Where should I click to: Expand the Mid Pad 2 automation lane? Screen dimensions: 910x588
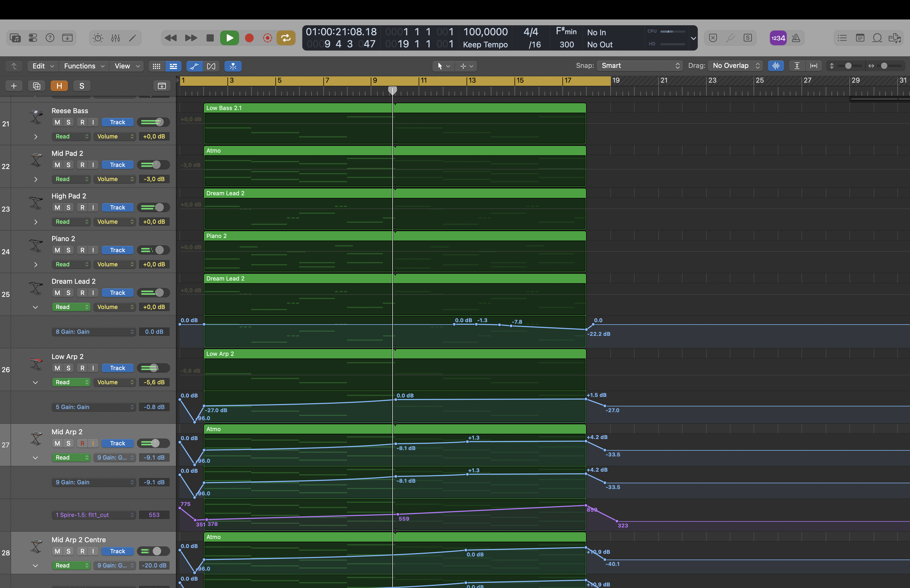(36, 180)
